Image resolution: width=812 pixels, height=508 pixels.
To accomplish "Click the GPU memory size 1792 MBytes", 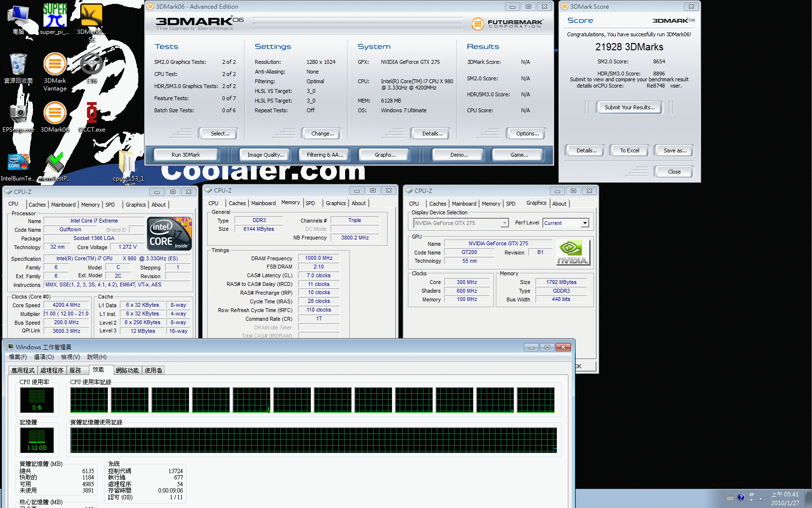I will (x=561, y=282).
